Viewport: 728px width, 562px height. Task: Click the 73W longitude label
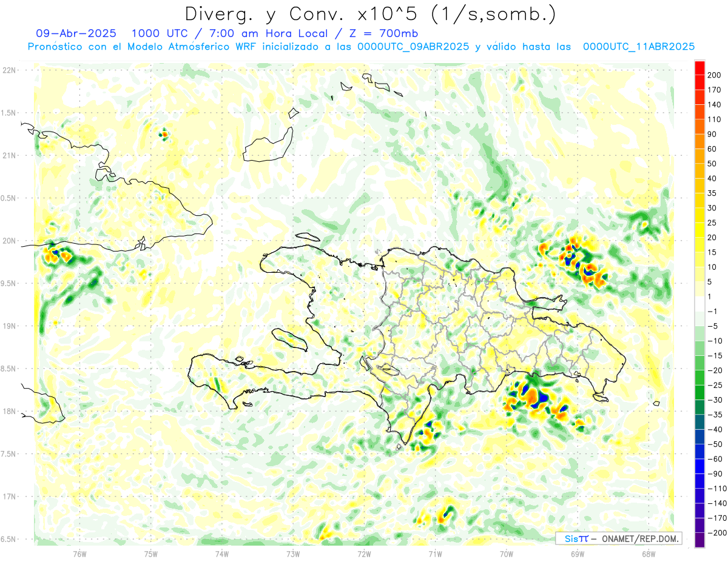292,554
